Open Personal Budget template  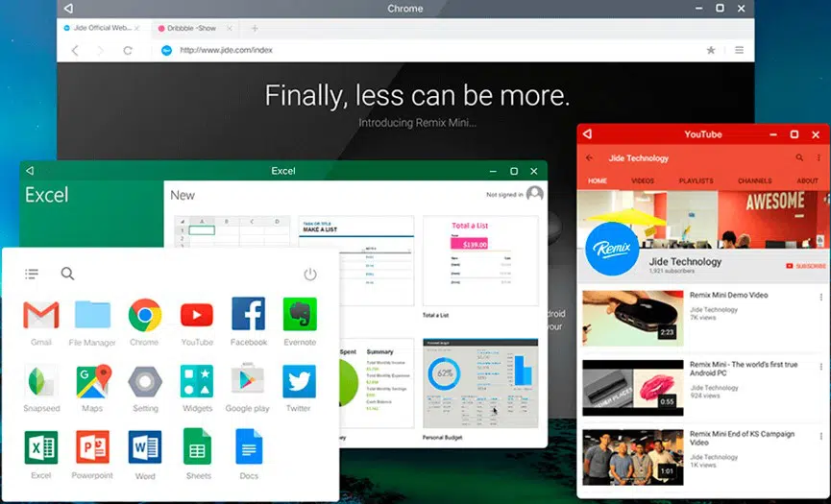pyautogui.click(x=480, y=383)
